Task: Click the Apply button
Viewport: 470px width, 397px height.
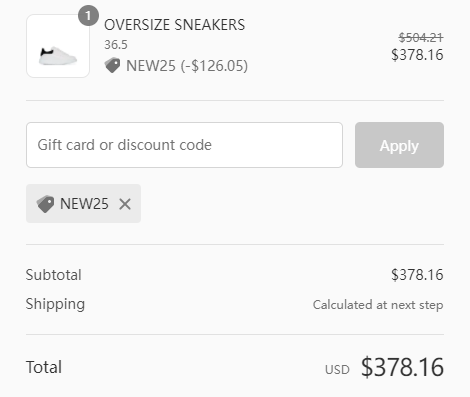Action: [399, 145]
